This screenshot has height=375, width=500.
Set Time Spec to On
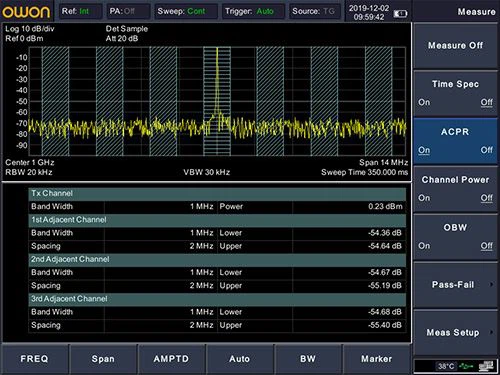[424, 102]
